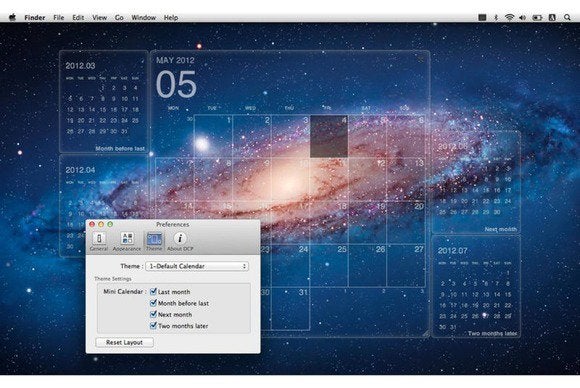Open the Finder menu
Viewport: 580px width, 388px height.
click(x=35, y=17)
